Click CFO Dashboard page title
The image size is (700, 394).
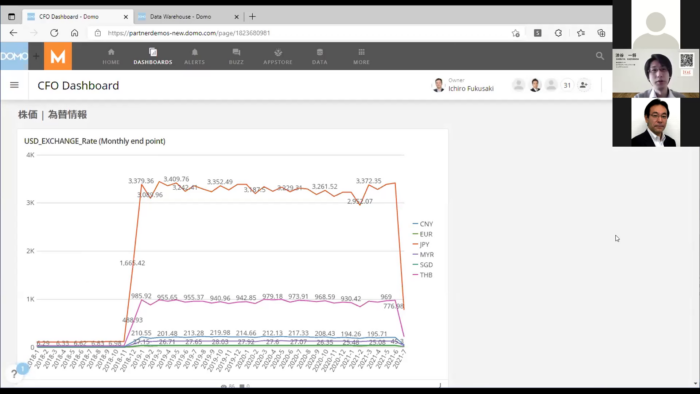78,85
